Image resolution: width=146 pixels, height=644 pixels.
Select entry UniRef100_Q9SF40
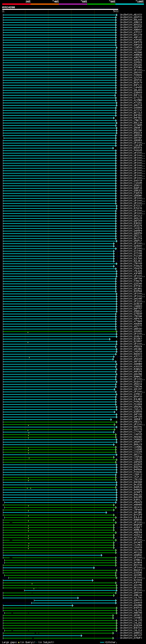[x=131, y=80]
